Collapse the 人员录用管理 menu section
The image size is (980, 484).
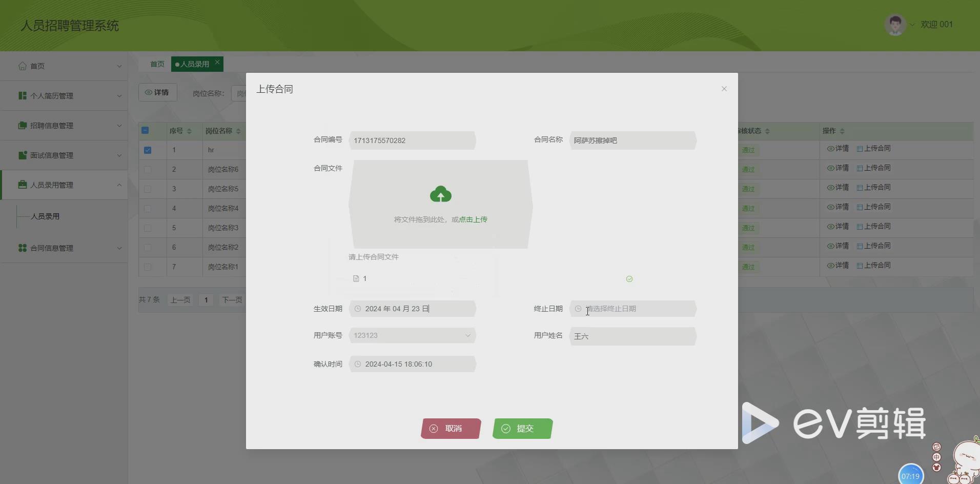pyautogui.click(x=119, y=185)
